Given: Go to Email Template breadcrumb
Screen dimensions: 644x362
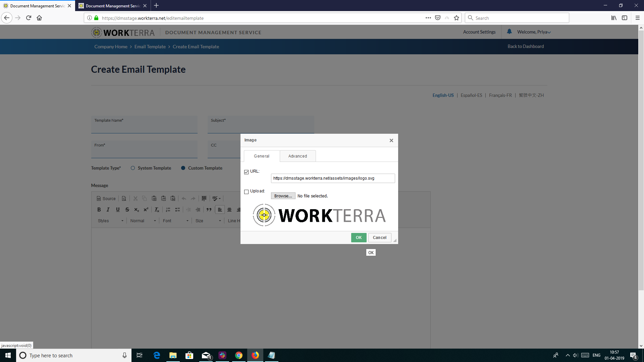Looking at the screenshot, I should [x=150, y=47].
